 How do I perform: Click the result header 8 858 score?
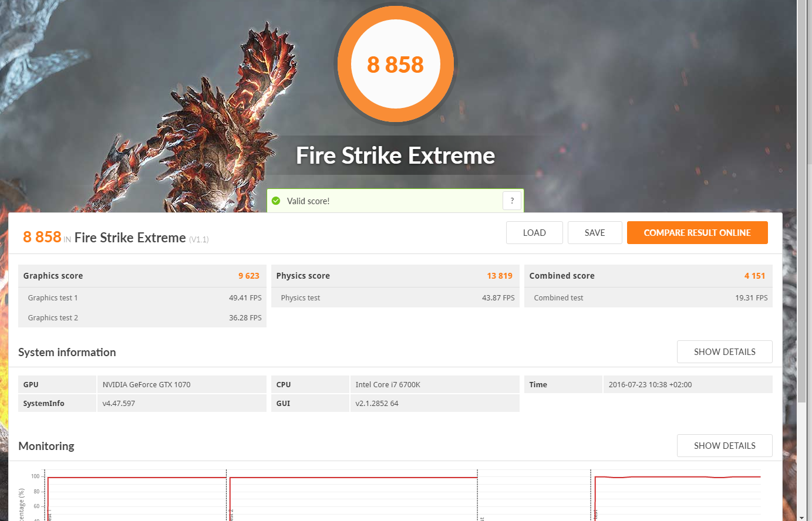click(42, 237)
